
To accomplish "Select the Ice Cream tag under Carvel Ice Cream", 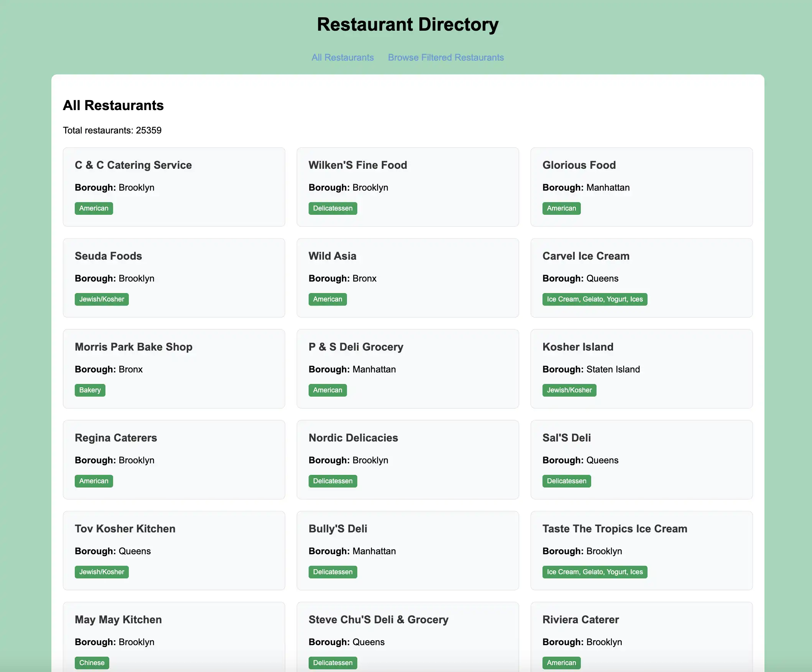I will click(x=595, y=299).
